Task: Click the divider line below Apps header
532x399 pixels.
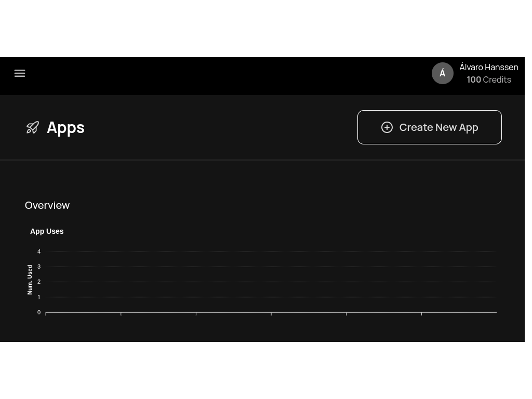Action: 262,160
